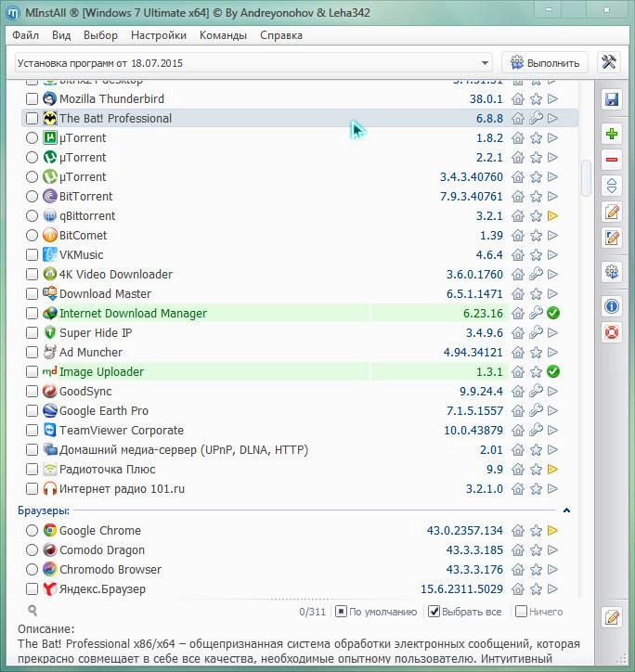Check the Mozilla Thunderbird checkbox

point(32,99)
